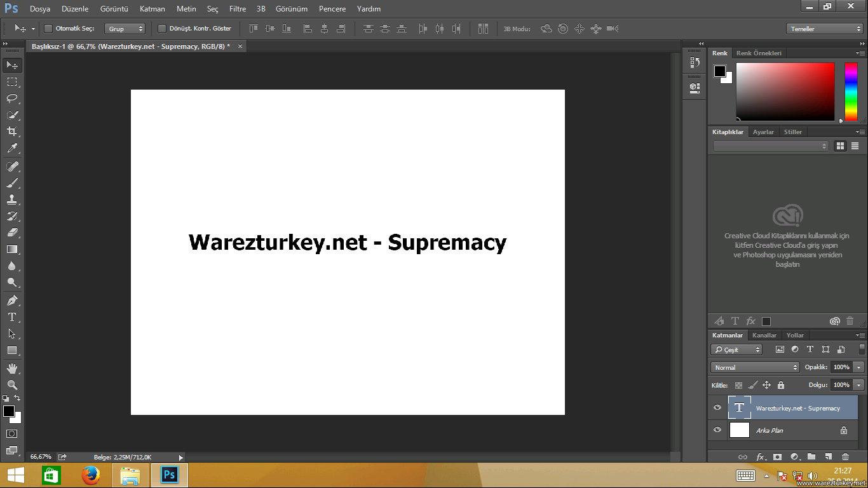
Task: Toggle lock all padlock icon
Action: coord(781,385)
